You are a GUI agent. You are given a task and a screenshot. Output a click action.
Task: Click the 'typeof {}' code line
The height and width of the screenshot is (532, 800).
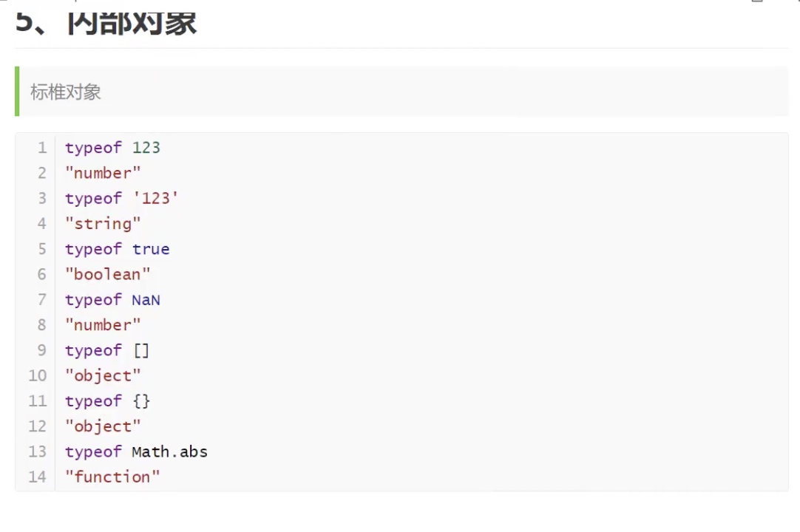click(x=107, y=400)
